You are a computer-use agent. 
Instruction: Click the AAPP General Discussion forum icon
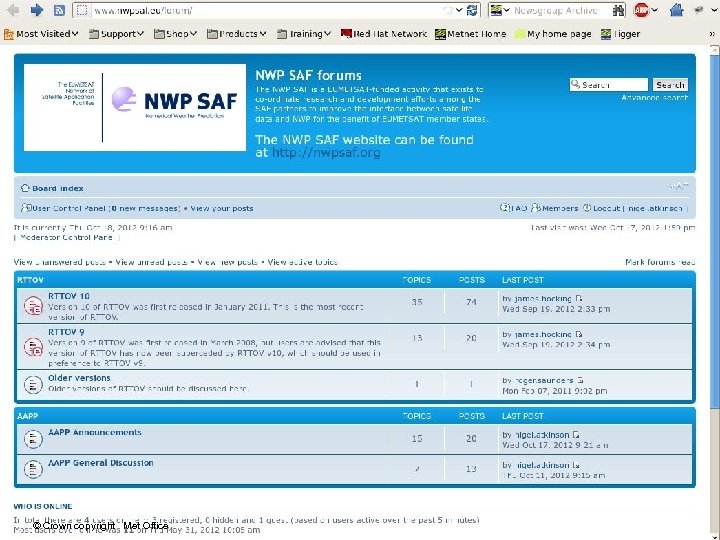coord(33,469)
